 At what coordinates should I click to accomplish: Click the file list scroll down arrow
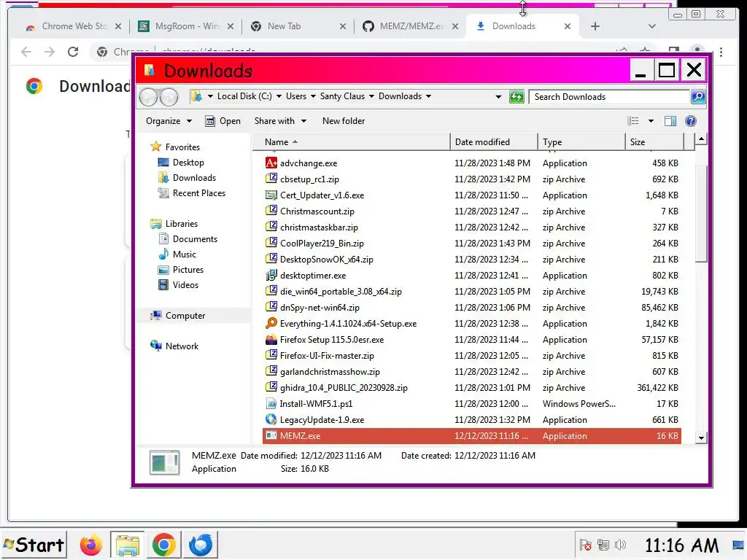(x=701, y=438)
